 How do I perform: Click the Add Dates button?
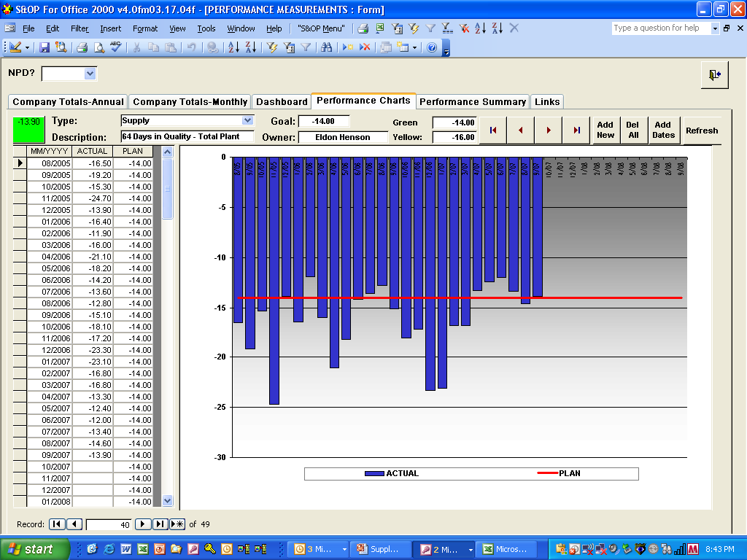pos(664,131)
